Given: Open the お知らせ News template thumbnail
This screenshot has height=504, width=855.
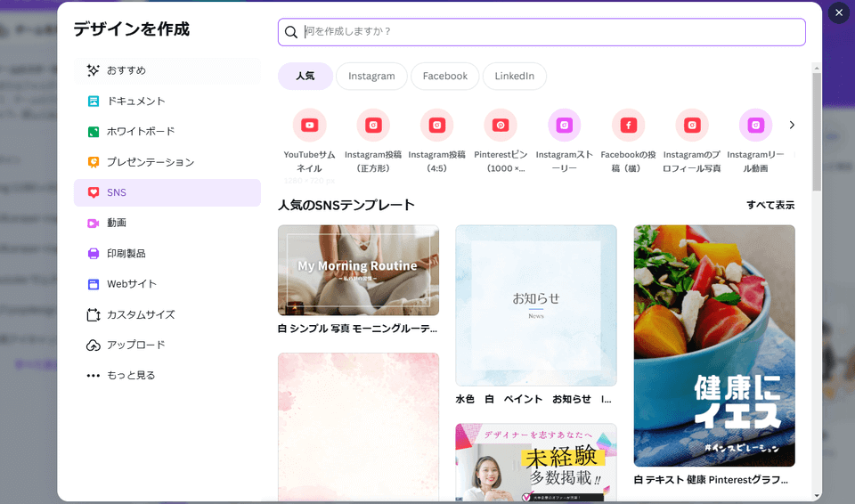Looking at the screenshot, I should click(x=536, y=305).
